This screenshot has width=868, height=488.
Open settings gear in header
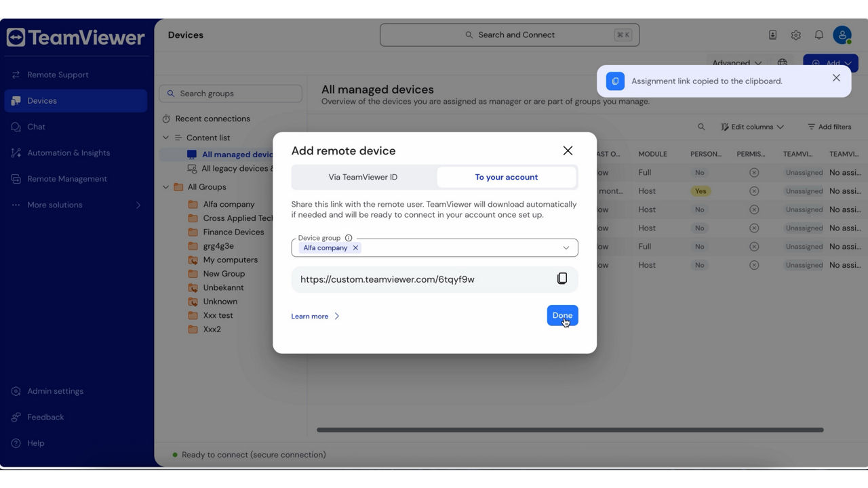point(796,35)
